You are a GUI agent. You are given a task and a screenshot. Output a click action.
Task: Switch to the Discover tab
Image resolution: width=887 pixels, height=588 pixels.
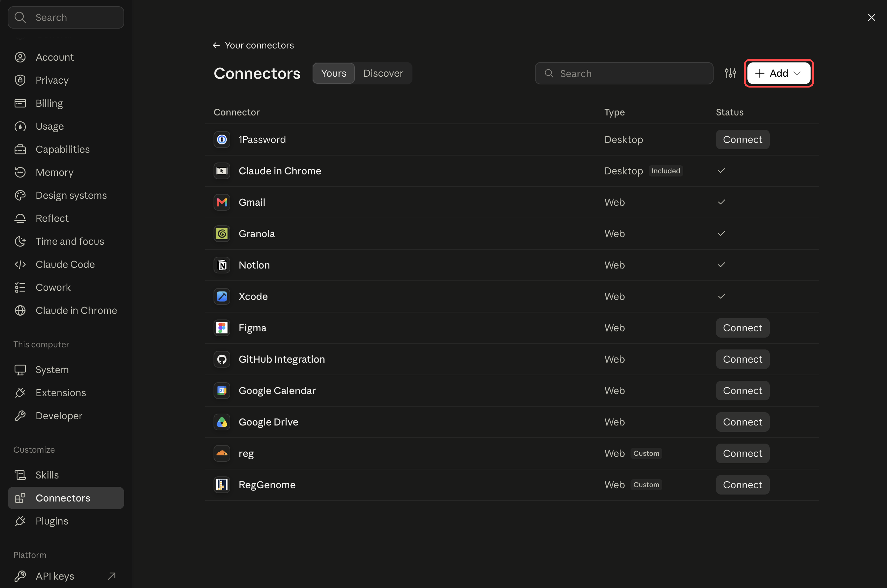[x=383, y=73]
